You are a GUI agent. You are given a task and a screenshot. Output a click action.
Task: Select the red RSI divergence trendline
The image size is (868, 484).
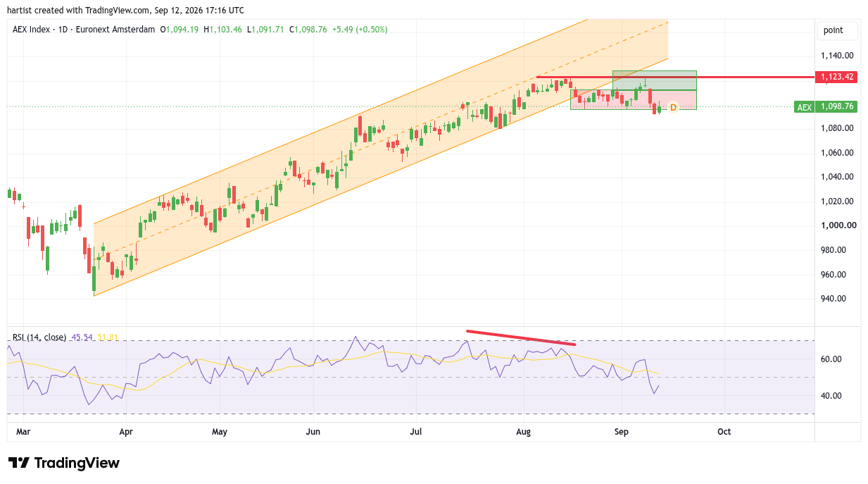pyautogui.click(x=521, y=337)
